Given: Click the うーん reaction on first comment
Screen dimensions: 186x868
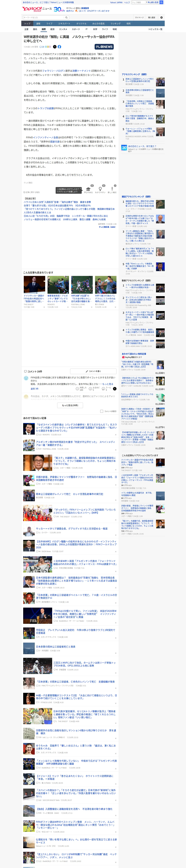Looking at the screenshot, I should pos(104,389).
